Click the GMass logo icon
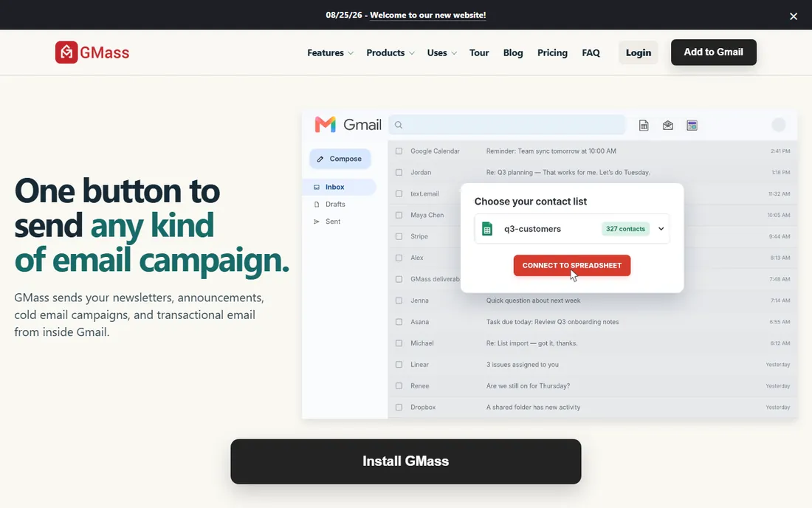The height and width of the screenshot is (508, 812). 66,52
